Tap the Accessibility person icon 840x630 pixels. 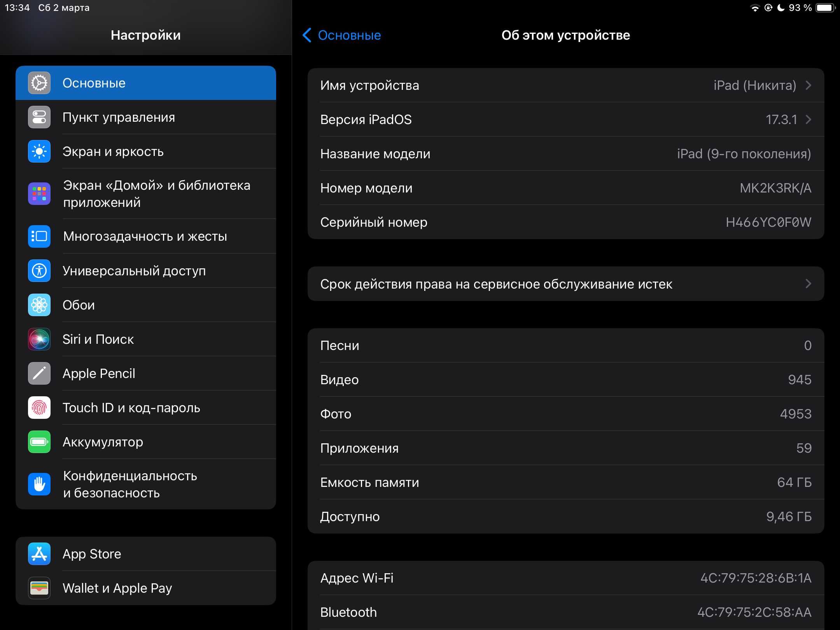pos(39,271)
